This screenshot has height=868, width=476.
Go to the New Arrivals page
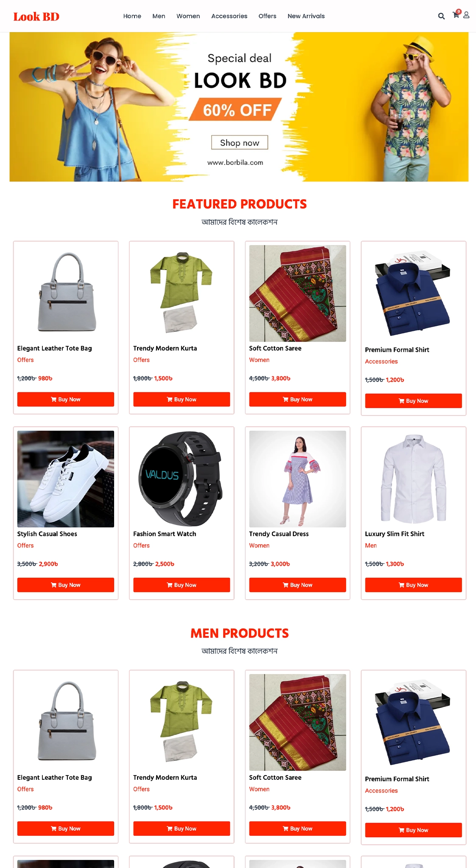coord(306,16)
